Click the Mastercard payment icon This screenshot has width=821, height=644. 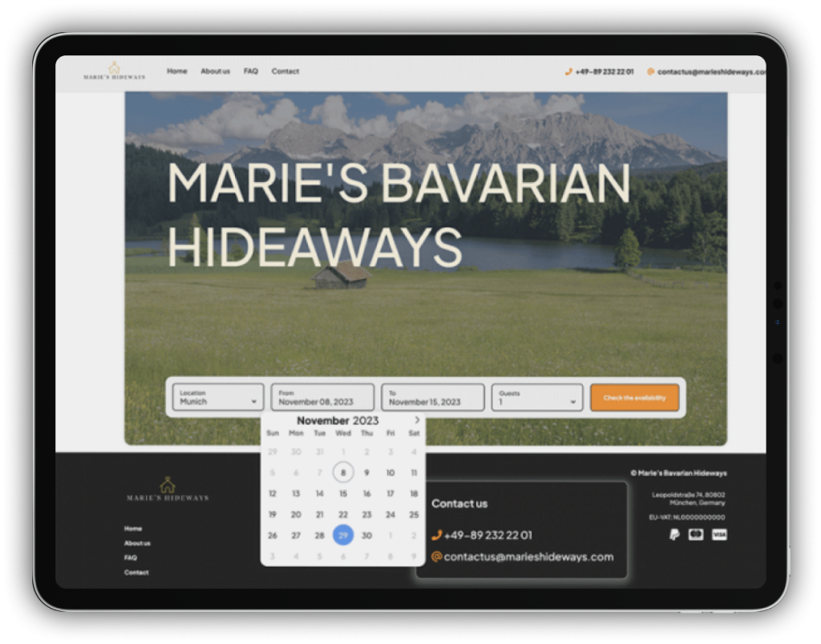(696, 535)
